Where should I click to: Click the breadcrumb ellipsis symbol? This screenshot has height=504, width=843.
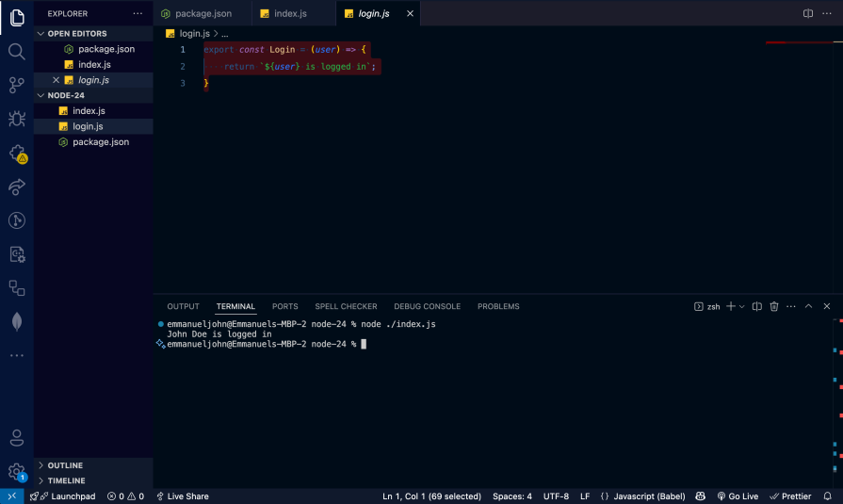tap(225, 33)
